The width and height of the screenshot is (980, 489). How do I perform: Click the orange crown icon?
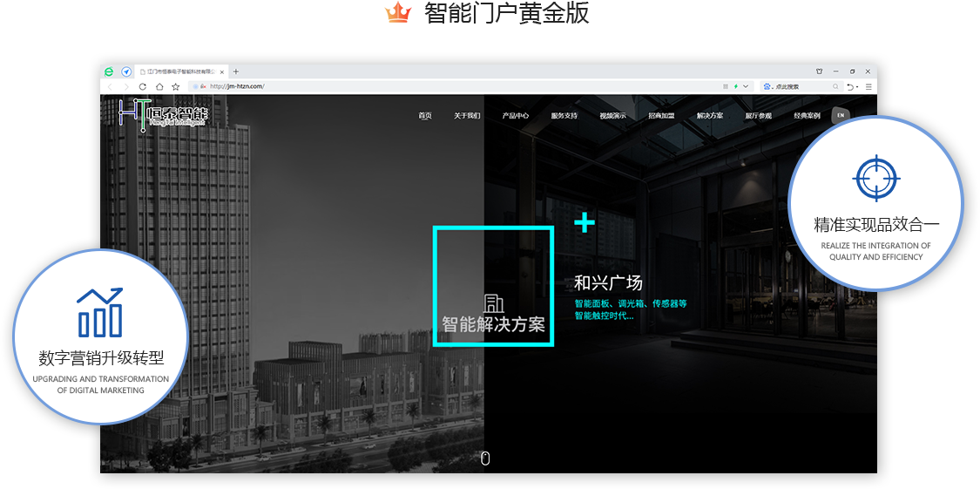[397, 13]
